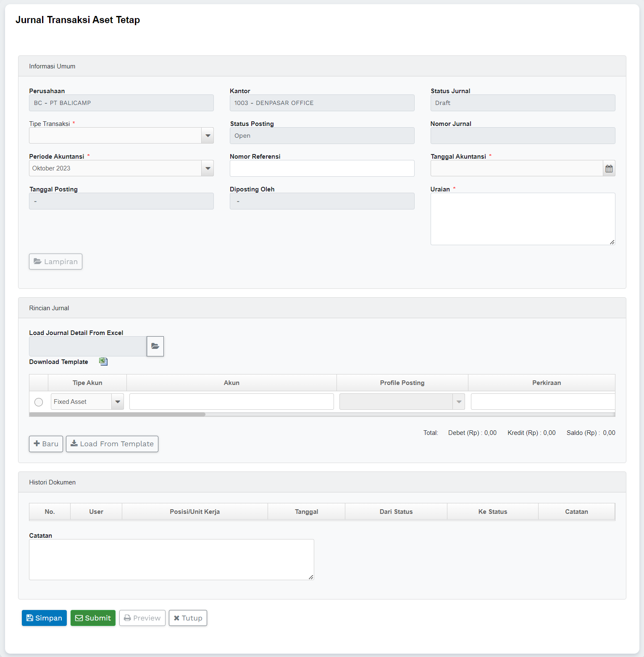This screenshot has width=644, height=657.
Task: Open the Periode Akuntansi dropdown
Action: pos(208,168)
